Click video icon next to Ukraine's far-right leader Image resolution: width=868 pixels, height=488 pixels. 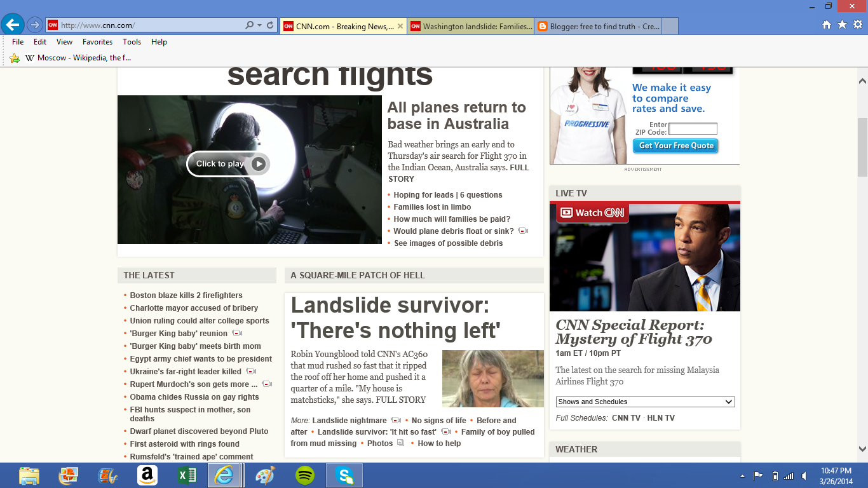(251, 371)
